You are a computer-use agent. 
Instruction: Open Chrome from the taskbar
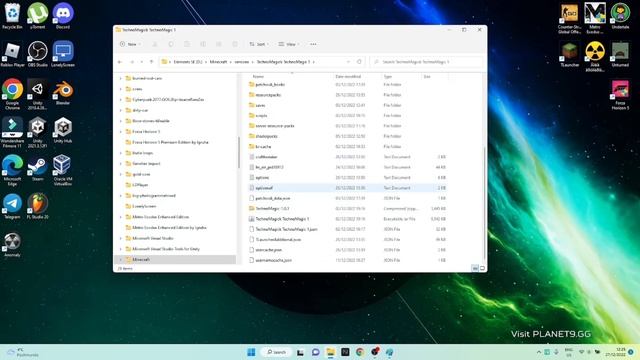(x=360, y=352)
